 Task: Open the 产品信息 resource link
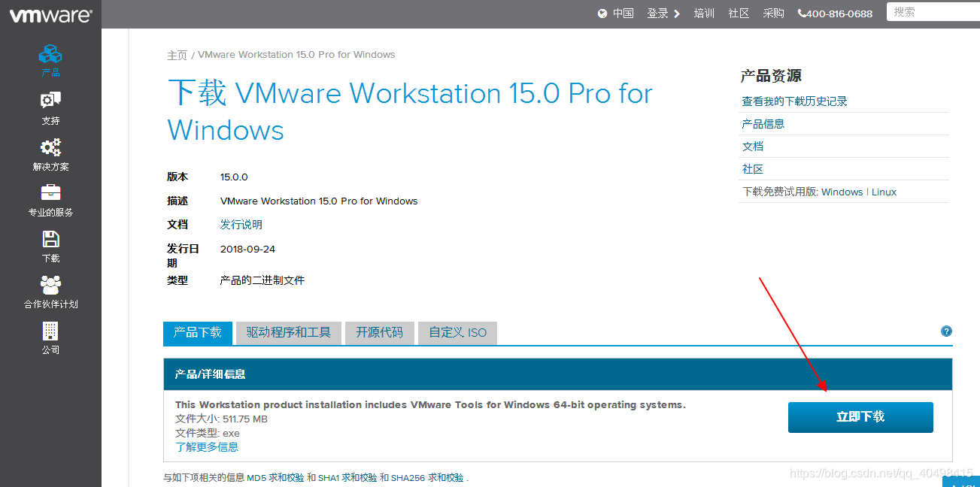click(763, 124)
